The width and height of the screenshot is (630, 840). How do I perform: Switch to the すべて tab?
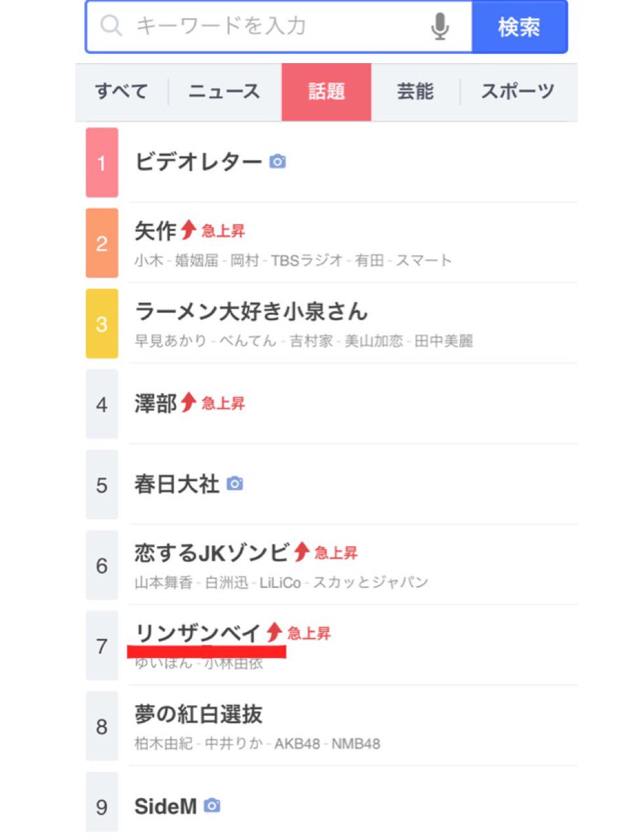(122, 92)
